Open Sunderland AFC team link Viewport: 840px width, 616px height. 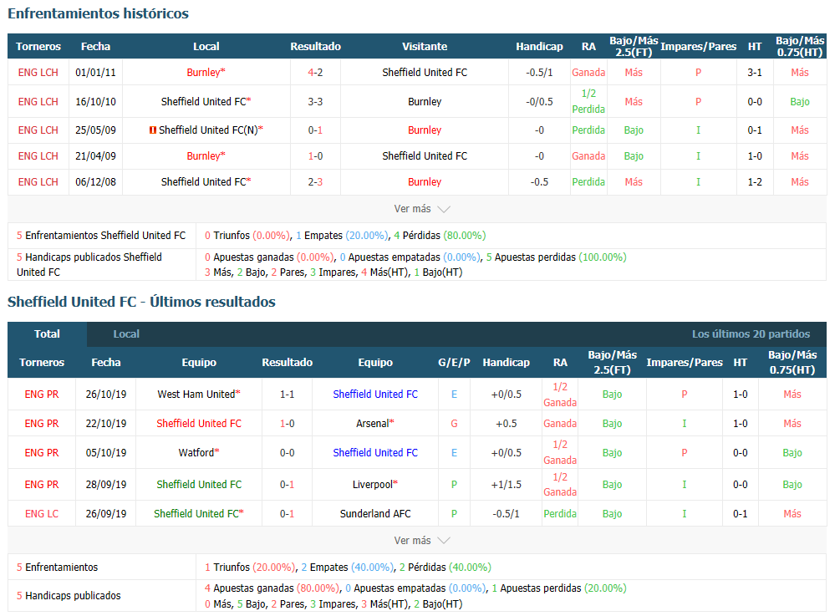click(375, 514)
